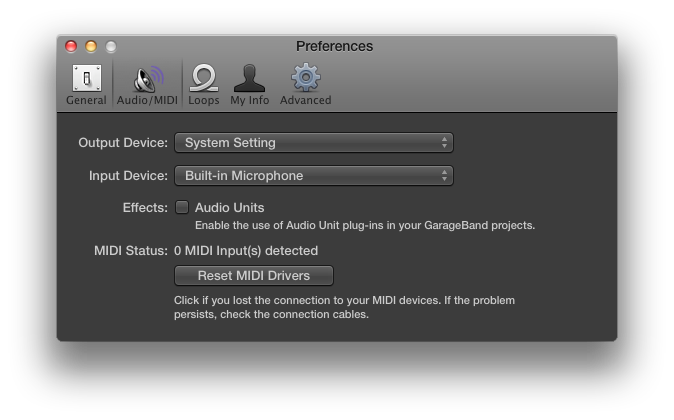Open the General preferences light switch icon
The width and height of the screenshot is (674, 420).
86,78
